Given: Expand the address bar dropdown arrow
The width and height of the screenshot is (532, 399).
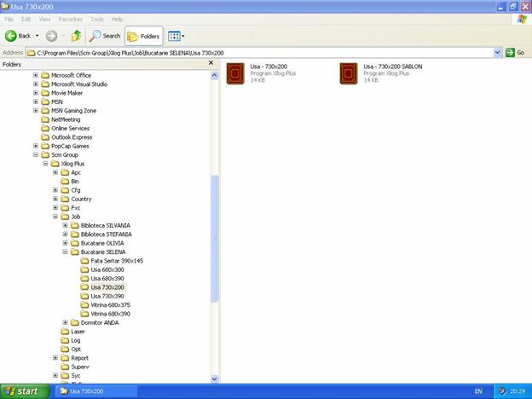Looking at the screenshot, I should (x=498, y=52).
